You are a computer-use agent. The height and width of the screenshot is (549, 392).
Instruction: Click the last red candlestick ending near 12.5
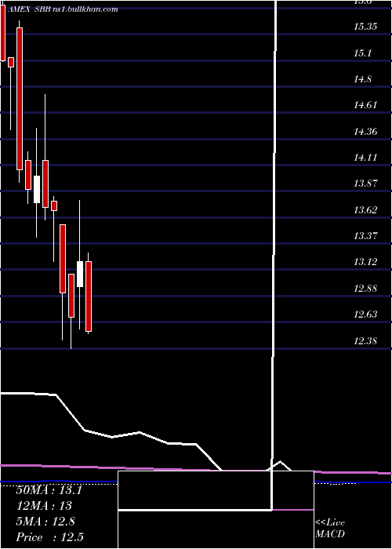click(89, 296)
